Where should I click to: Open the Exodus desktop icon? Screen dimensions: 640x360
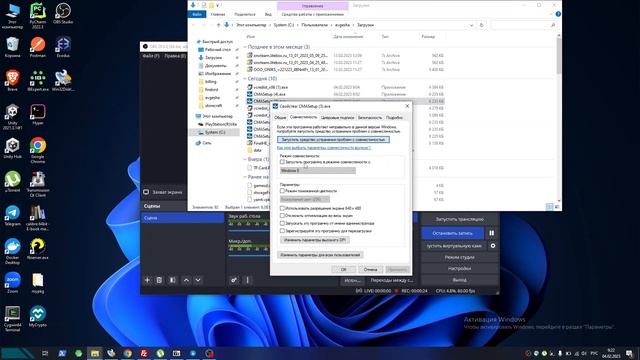pyautogui.click(x=63, y=47)
